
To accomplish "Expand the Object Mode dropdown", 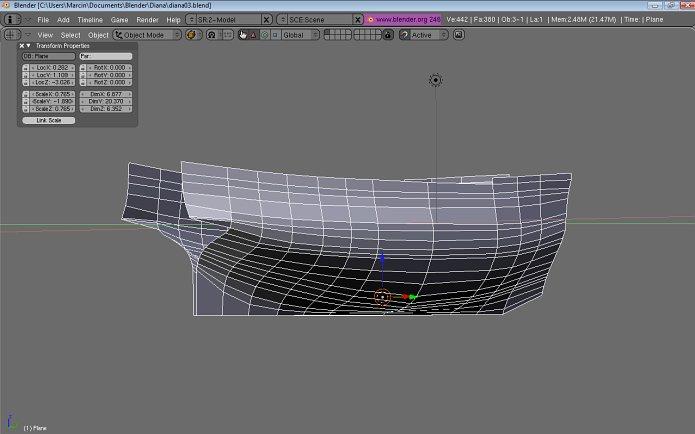I will (148, 35).
